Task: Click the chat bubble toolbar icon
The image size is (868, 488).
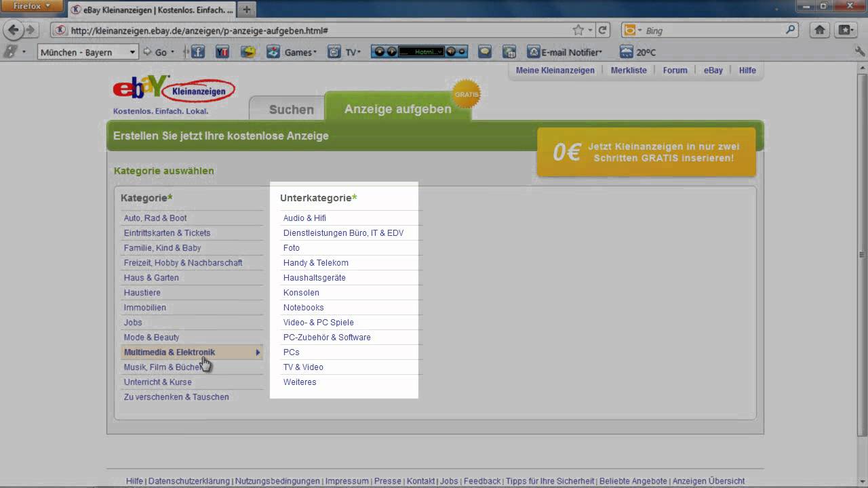Action: [x=484, y=52]
